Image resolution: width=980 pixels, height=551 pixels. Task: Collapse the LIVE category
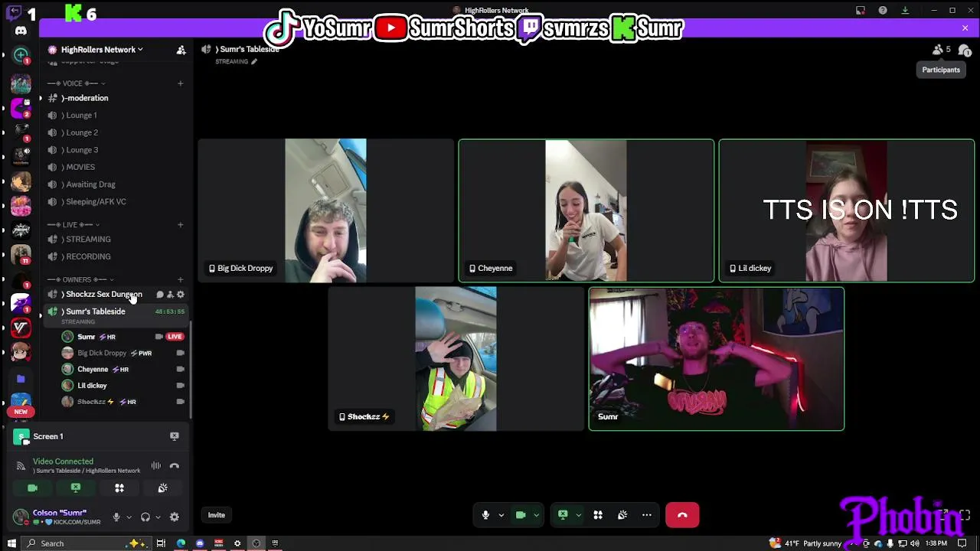coord(73,225)
